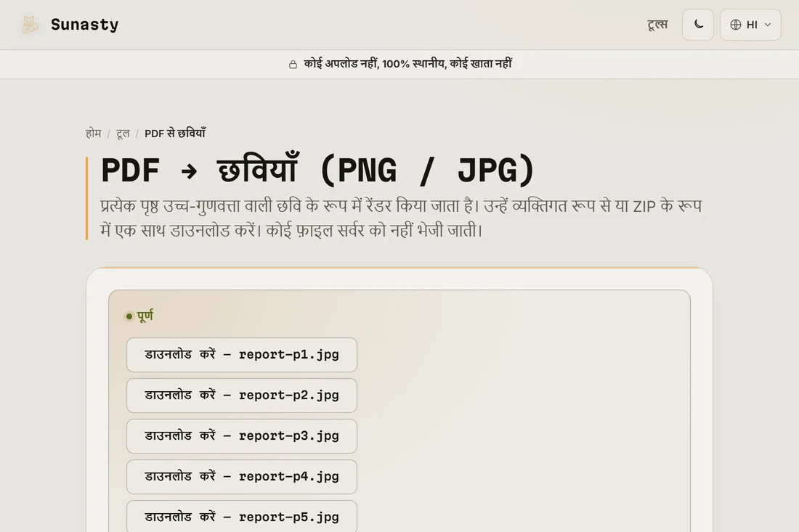Open the HI language dropdown
The width and height of the screenshot is (799, 532).
tap(750, 25)
